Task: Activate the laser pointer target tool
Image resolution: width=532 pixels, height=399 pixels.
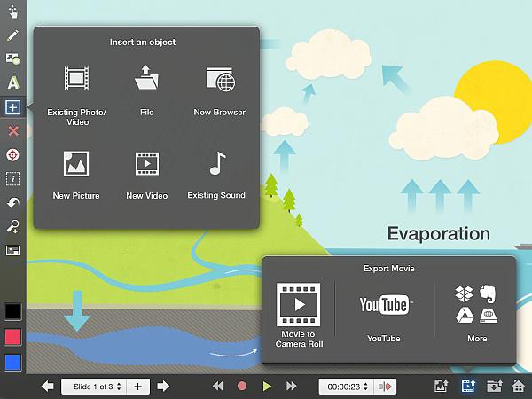Action: point(12,155)
